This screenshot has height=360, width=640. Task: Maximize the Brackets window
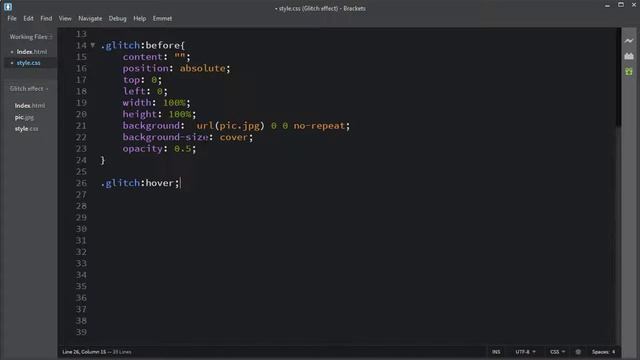[x=620, y=5]
